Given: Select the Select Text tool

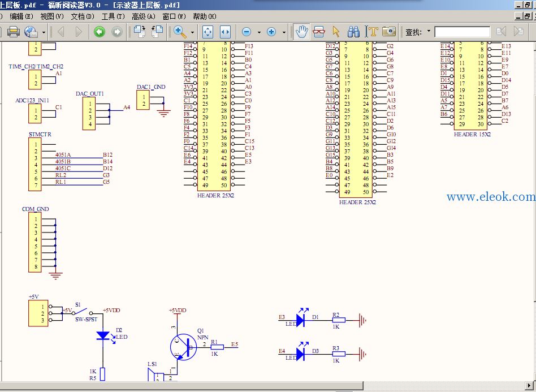Looking at the screenshot, I should [371, 32].
